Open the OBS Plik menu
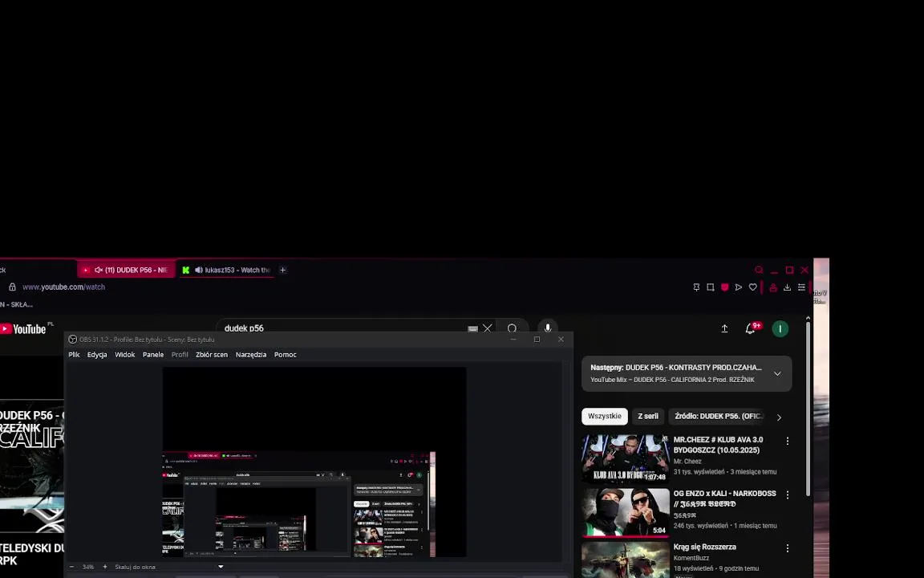The image size is (924, 578). [x=74, y=355]
